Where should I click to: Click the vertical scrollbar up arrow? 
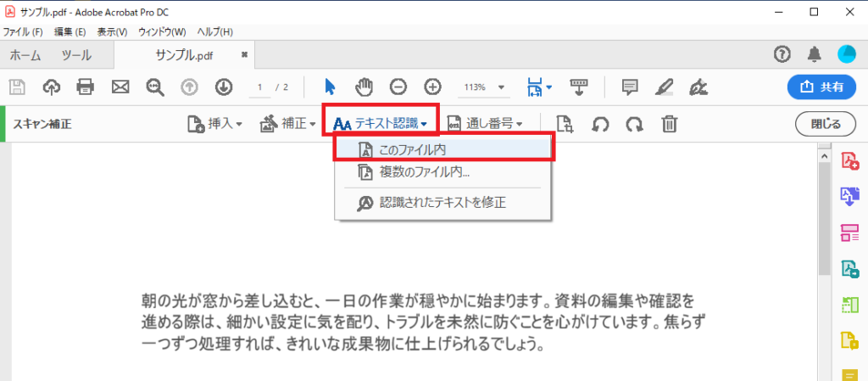coord(824,156)
